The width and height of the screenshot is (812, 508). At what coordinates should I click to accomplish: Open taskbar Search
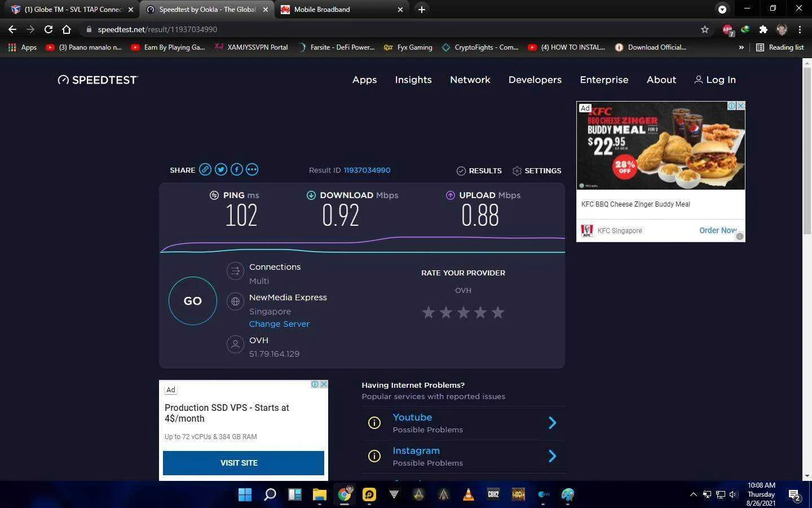pos(270,494)
